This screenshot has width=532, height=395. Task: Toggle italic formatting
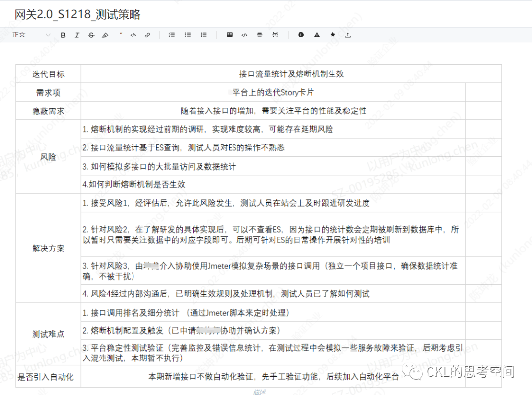click(77, 35)
